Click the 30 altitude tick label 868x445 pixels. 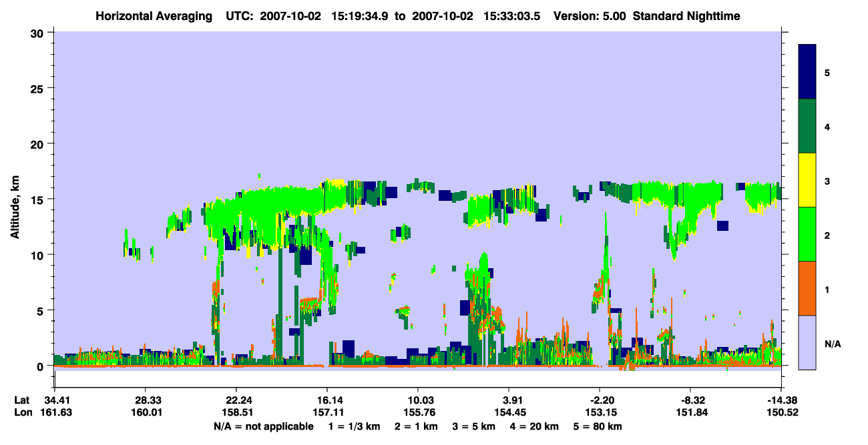[x=39, y=33]
